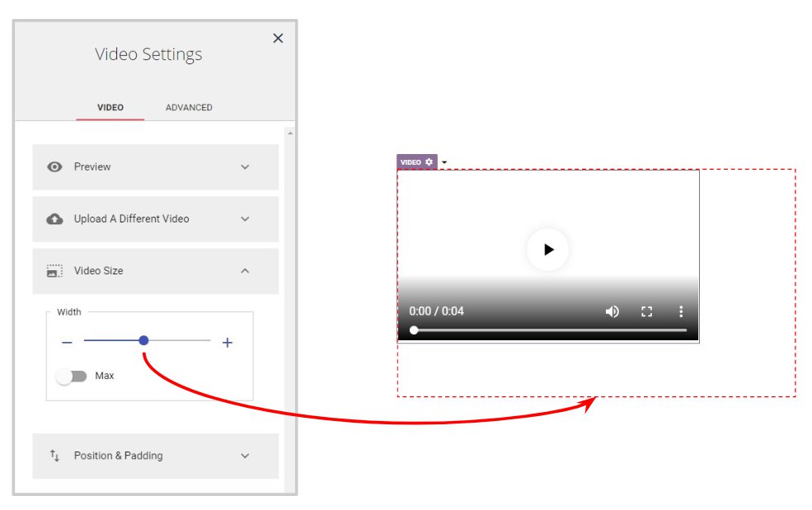812x510 pixels.
Task: Click the Max label text
Action: (104, 376)
